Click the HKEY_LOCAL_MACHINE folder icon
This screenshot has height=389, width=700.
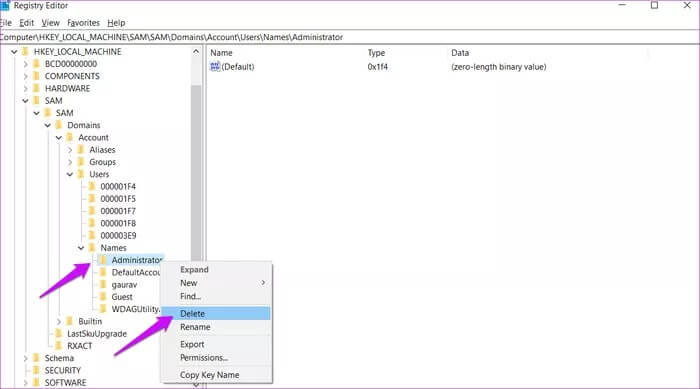[x=26, y=51]
